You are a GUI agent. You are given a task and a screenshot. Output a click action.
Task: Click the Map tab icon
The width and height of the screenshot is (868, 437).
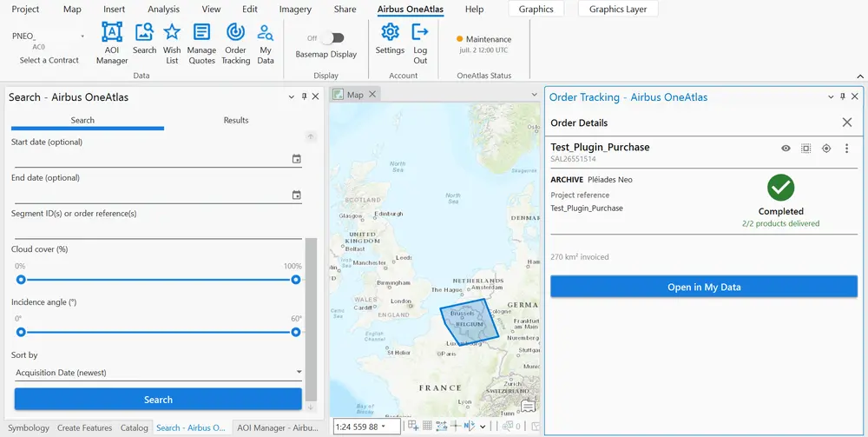(x=338, y=95)
